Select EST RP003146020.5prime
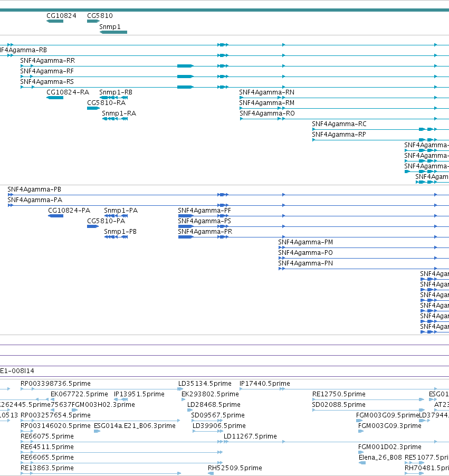 [55, 426]
